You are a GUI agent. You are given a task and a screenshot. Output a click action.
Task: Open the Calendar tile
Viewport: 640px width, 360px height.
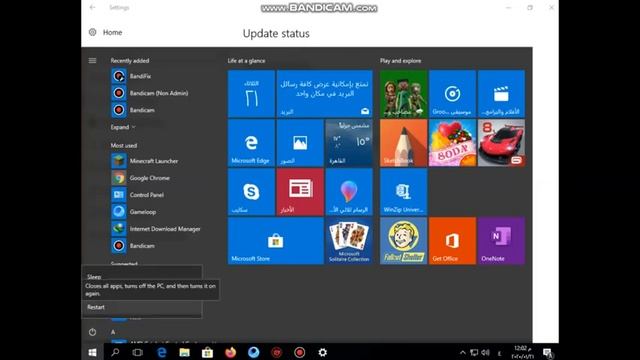[251, 94]
